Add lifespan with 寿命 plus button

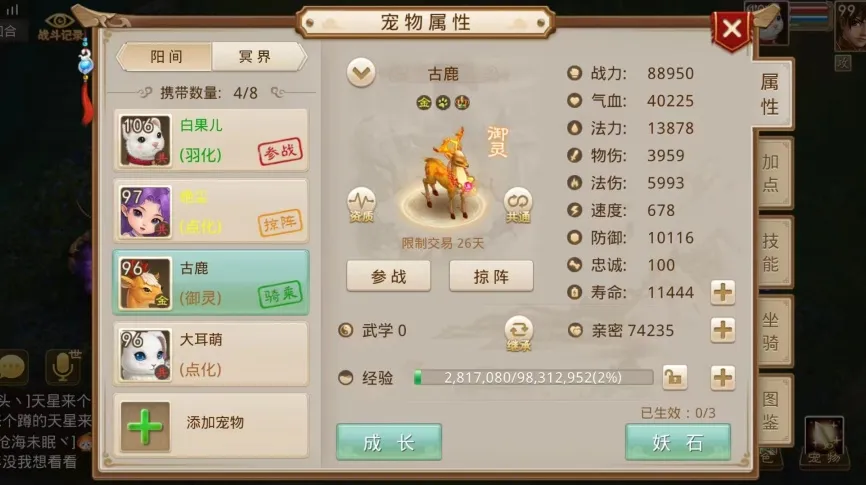pyautogui.click(x=722, y=292)
